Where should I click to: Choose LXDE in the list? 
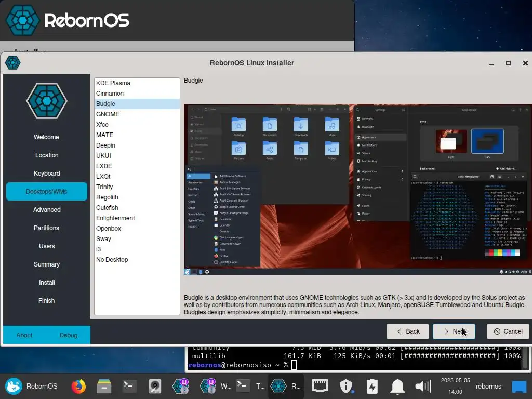coord(137,166)
